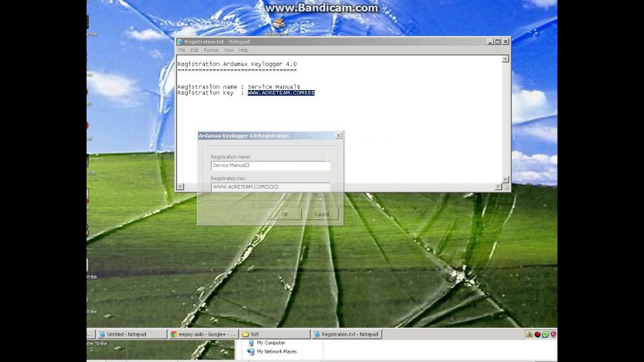
Task: Open the Edit menu in Notepad
Action: click(194, 50)
